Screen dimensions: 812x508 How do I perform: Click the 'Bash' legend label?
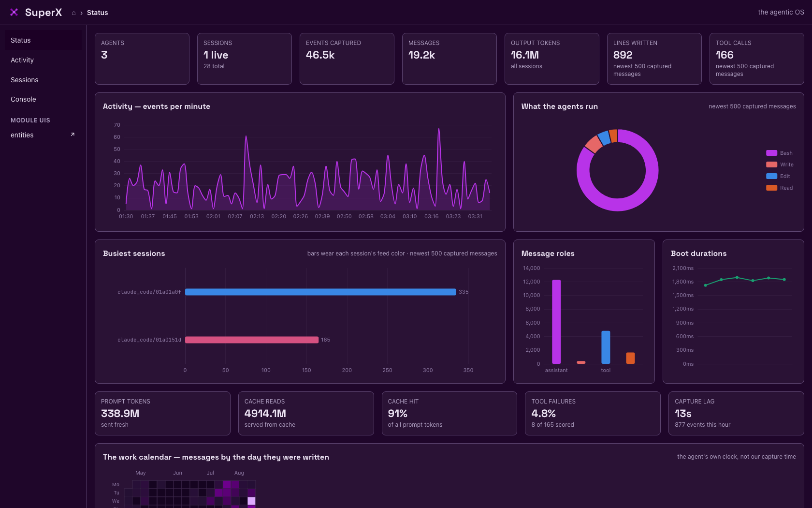click(786, 153)
